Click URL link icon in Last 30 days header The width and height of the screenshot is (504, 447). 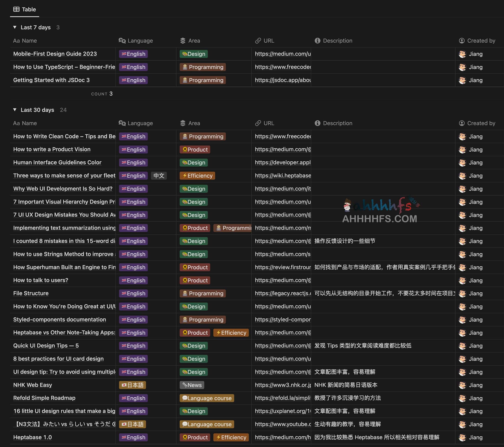click(x=258, y=123)
